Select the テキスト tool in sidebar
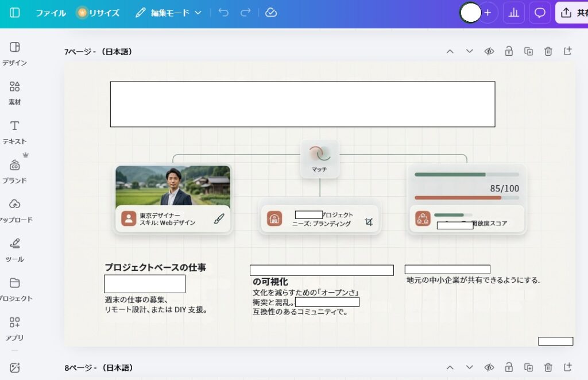The width and height of the screenshot is (588, 380). (15, 131)
